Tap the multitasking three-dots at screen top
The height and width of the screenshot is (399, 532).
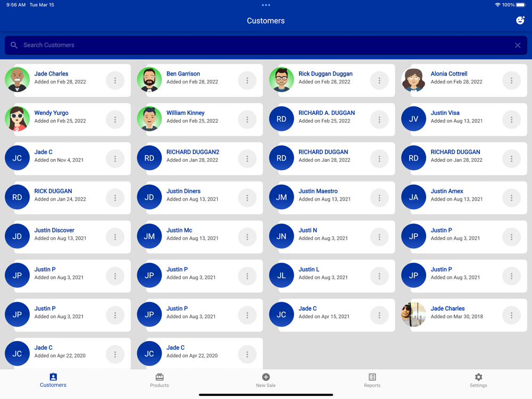265,5
